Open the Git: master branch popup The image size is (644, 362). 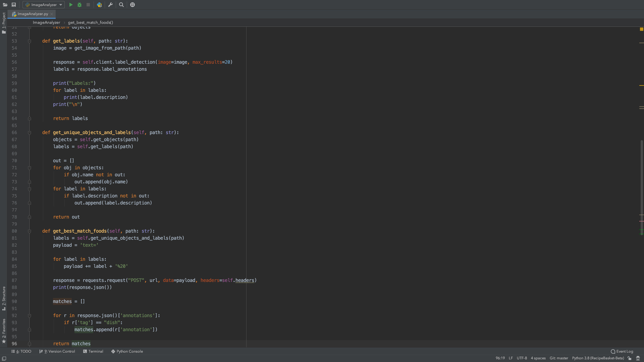click(x=559, y=358)
